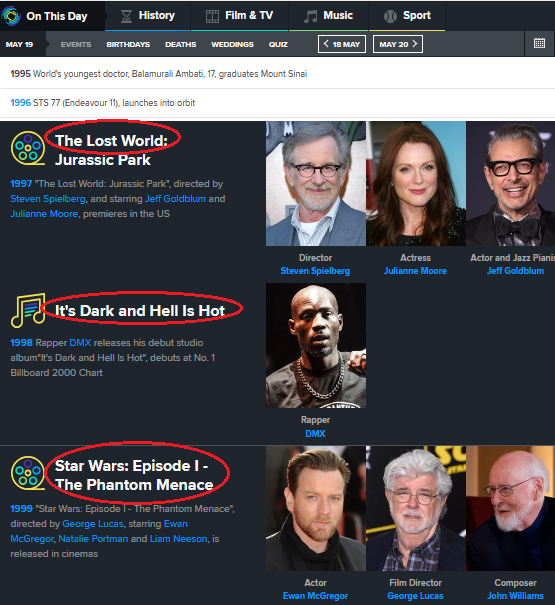The image size is (555, 605).
Task: Click John Williams's photo
Action: click(x=511, y=509)
